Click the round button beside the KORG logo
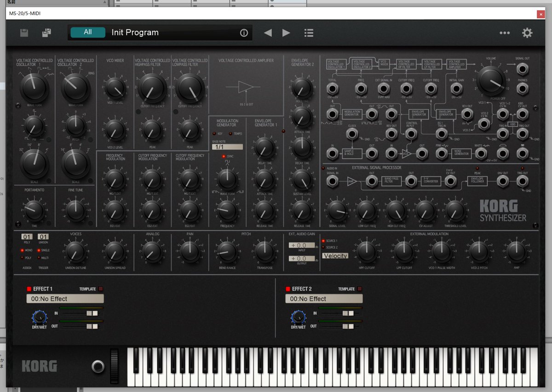 pyautogui.click(x=98, y=366)
